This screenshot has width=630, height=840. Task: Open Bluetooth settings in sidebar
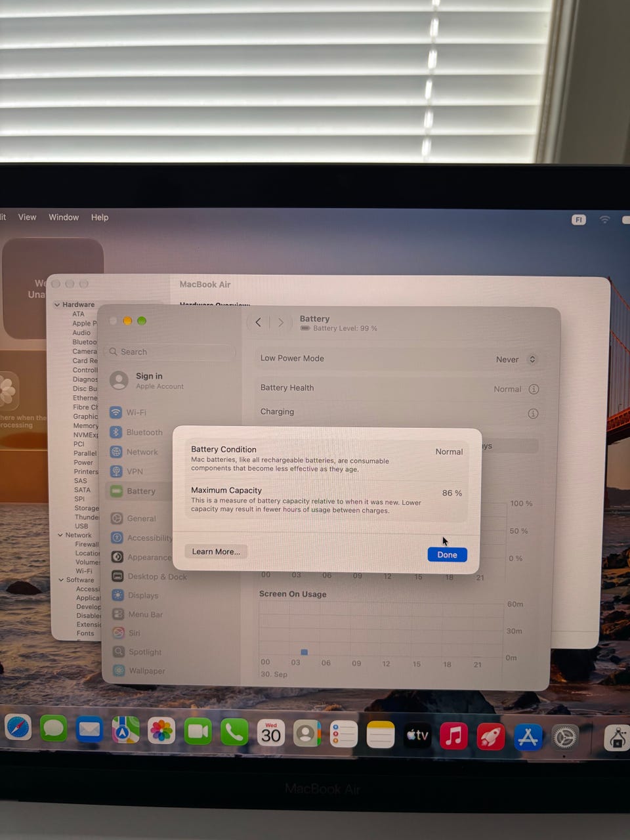pos(136,432)
